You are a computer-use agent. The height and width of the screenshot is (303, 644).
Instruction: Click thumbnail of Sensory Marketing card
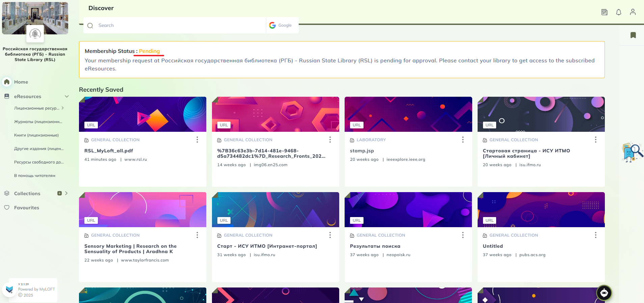coord(142,210)
